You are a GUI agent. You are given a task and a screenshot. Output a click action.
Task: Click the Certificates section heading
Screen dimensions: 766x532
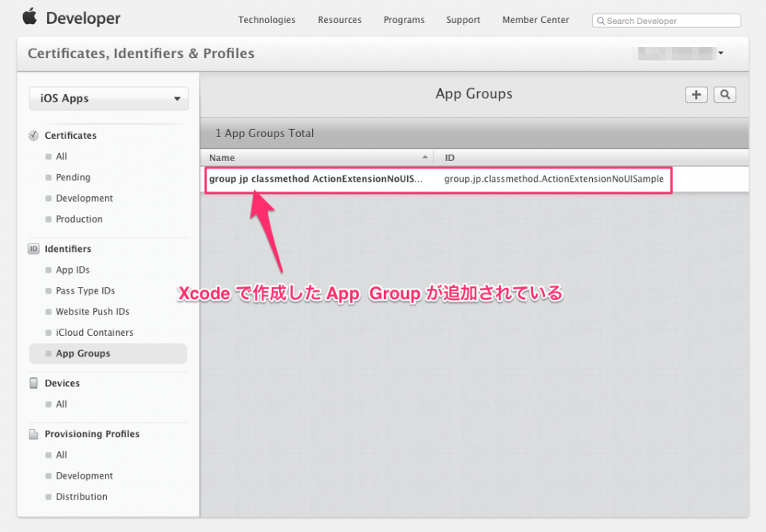coord(70,136)
